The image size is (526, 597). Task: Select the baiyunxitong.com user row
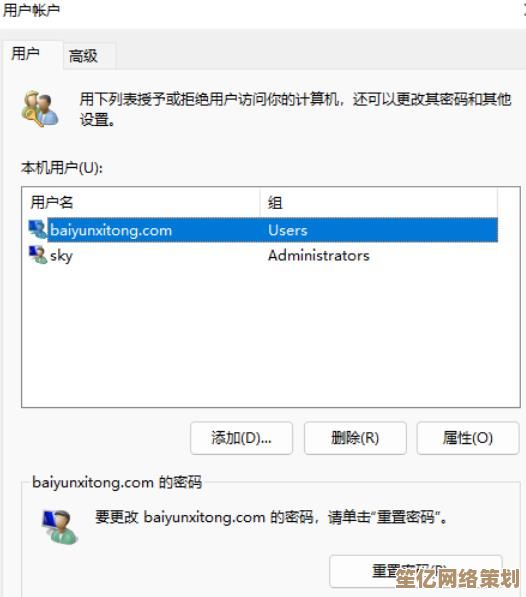[x=263, y=230]
